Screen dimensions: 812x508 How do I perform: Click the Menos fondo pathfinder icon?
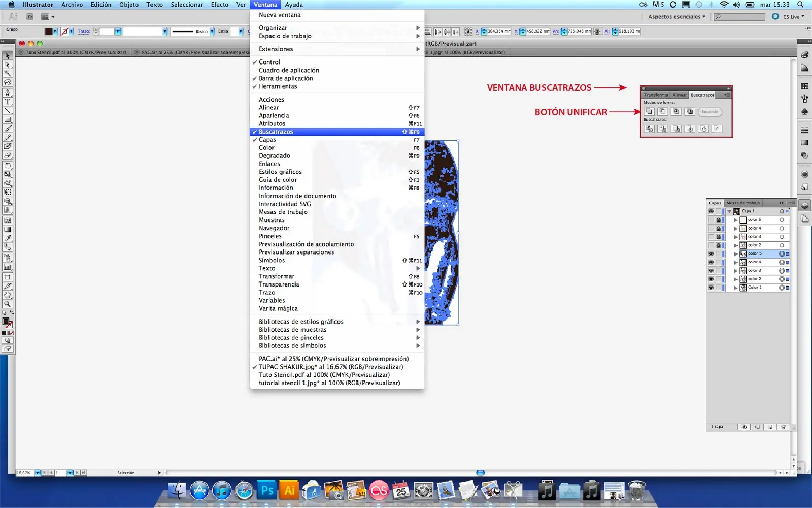[x=716, y=129]
